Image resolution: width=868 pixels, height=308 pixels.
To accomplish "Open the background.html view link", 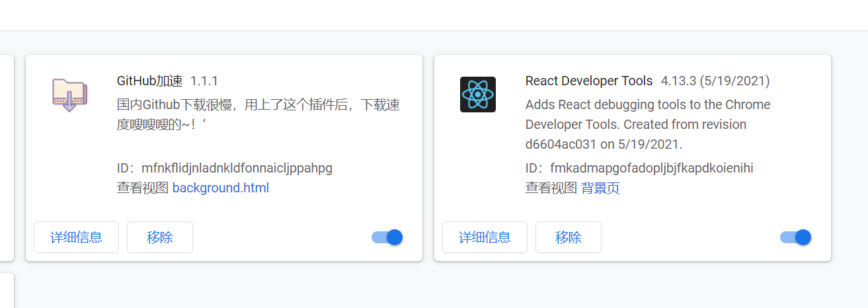I will (x=221, y=188).
